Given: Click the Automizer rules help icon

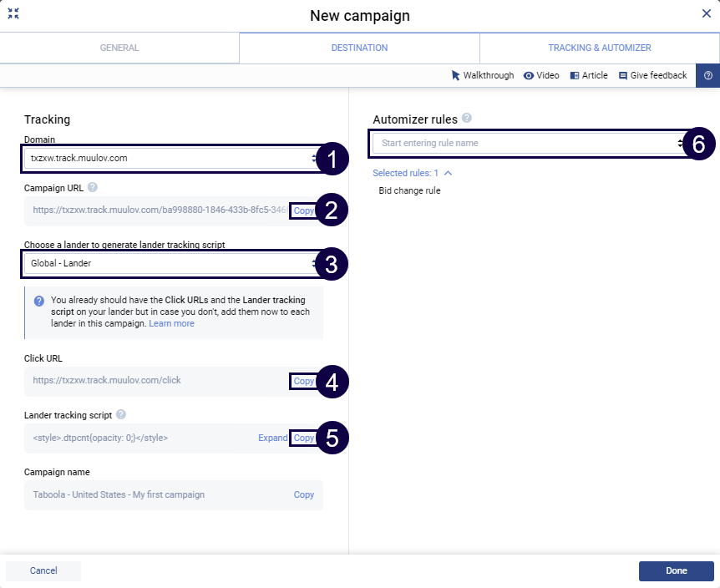Looking at the screenshot, I should pos(467,119).
